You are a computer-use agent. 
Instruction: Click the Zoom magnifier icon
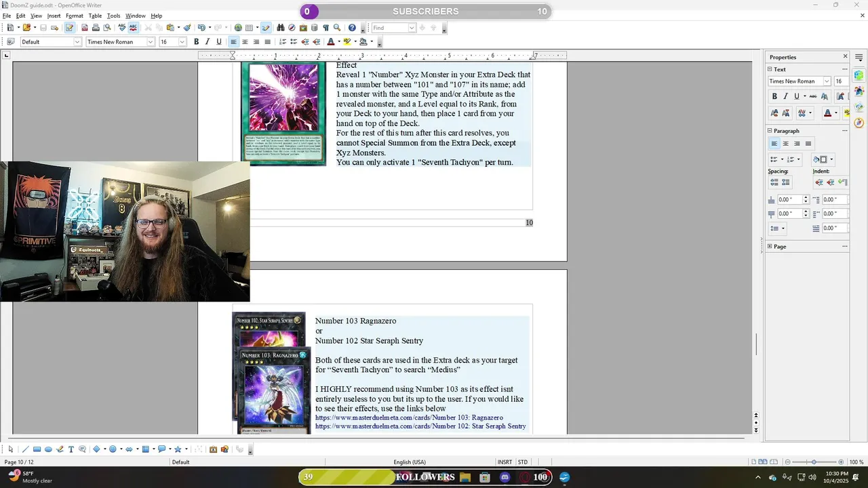337,28
